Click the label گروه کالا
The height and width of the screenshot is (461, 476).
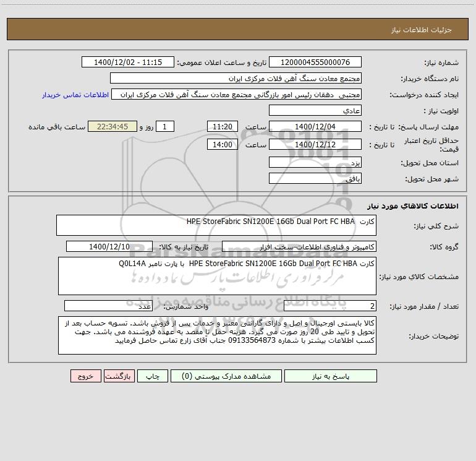(444, 247)
